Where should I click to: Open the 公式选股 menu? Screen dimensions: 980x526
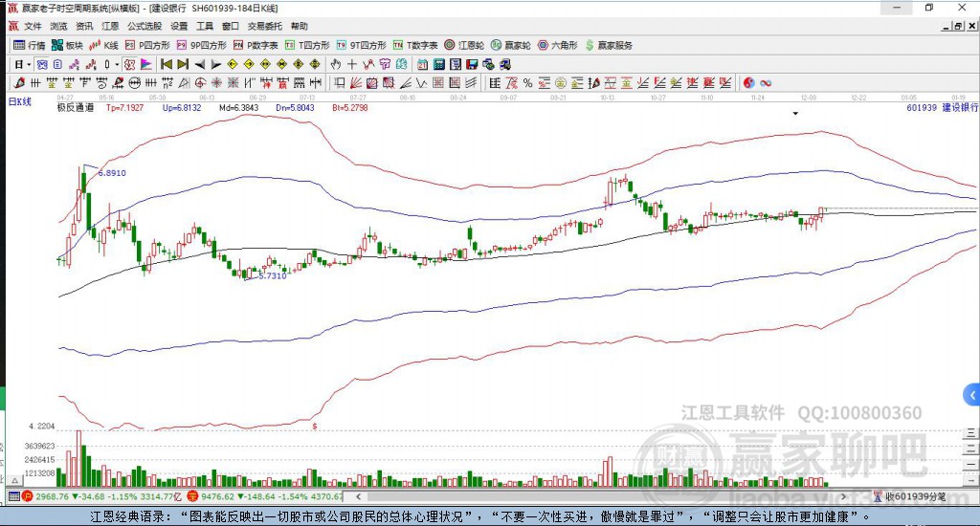pos(145,26)
